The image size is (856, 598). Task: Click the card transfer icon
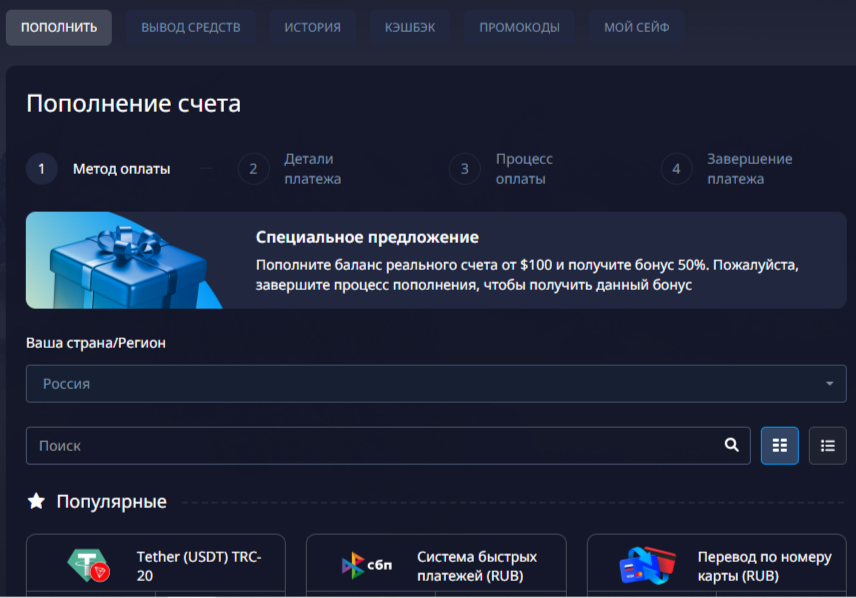[647, 566]
